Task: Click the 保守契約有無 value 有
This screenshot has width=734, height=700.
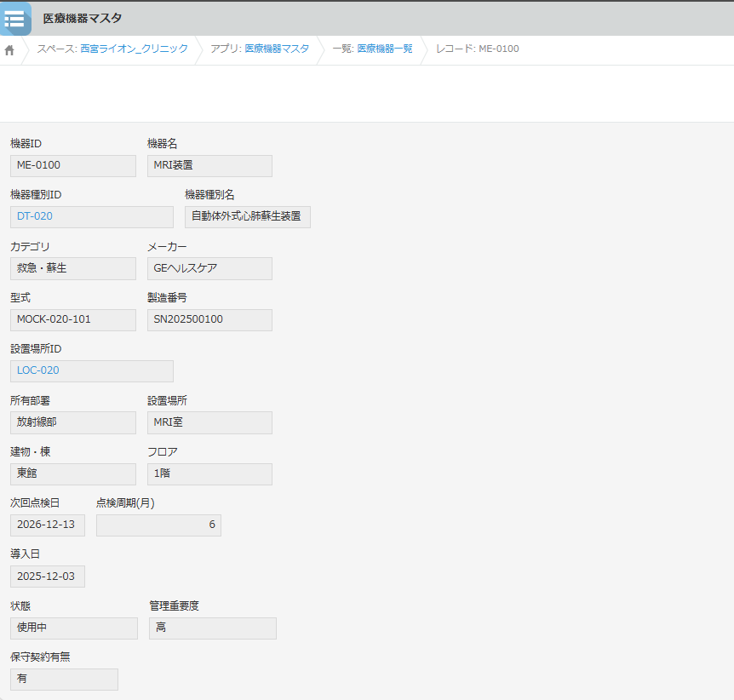Action: point(64,680)
